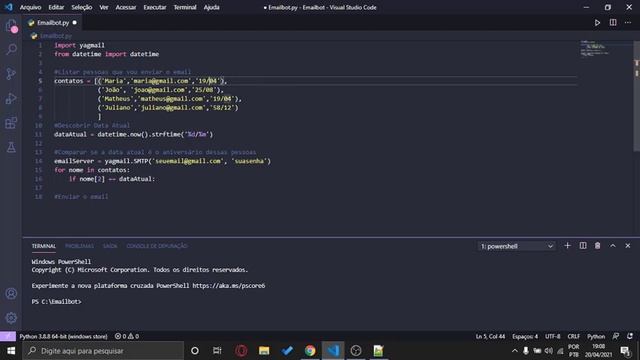The width and height of the screenshot is (640, 360).
Task: Open the Executar menu
Action: click(x=155, y=7)
